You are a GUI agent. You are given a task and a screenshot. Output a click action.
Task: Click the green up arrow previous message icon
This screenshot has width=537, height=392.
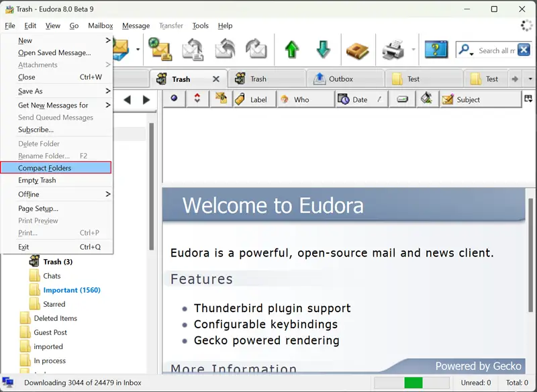tap(292, 50)
